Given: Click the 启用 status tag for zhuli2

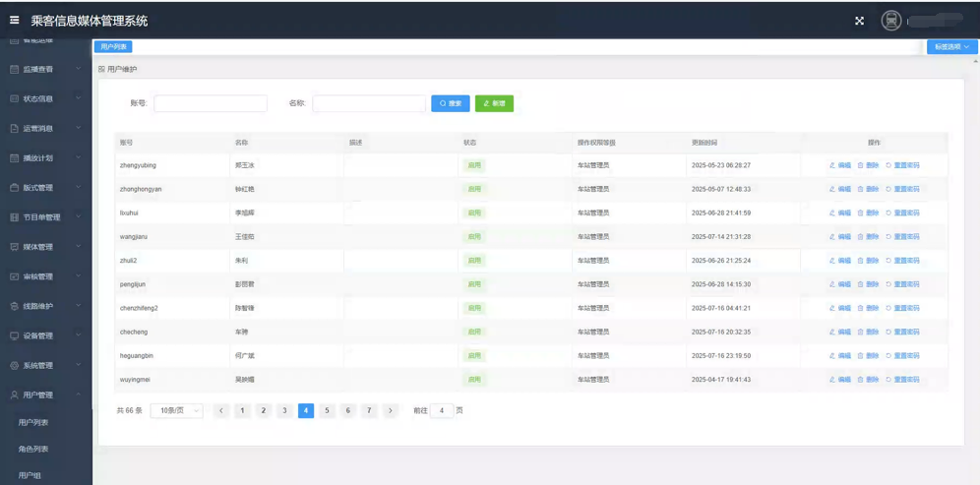Looking at the screenshot, I should (x=474, y=261).
